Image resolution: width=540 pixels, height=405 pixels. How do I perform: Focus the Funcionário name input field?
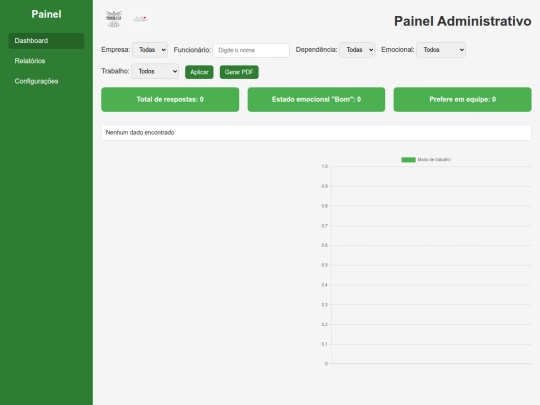click(x=251, y=50)
